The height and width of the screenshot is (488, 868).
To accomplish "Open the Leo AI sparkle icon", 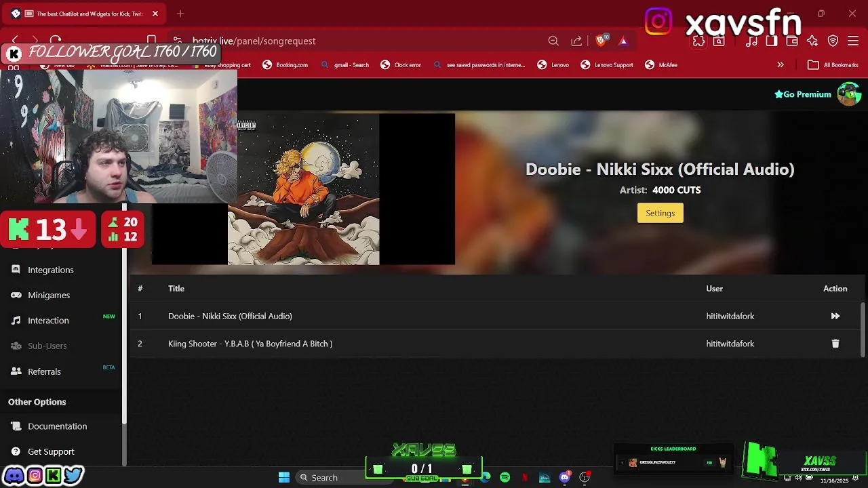I will pos(812,41).
